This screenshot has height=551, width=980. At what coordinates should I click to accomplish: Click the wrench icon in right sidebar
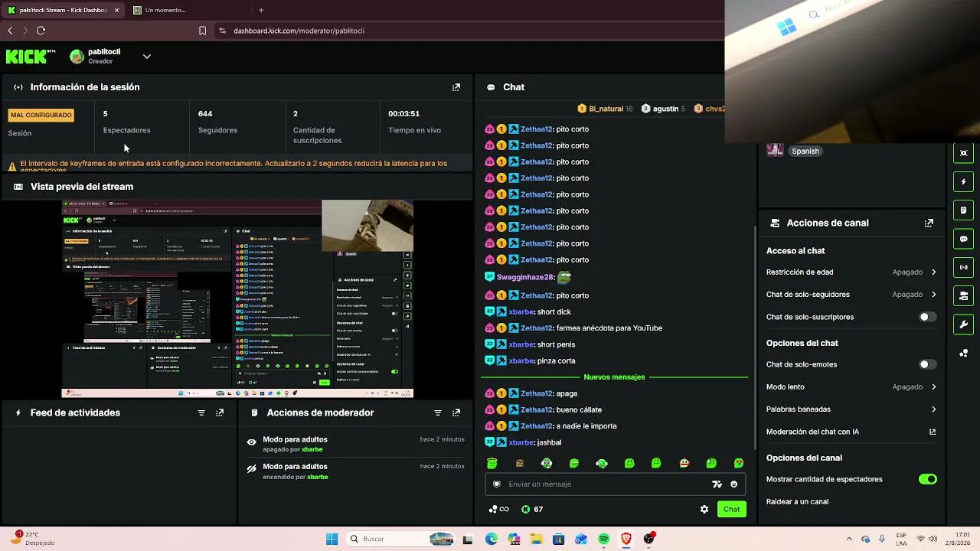coord(964,324)
